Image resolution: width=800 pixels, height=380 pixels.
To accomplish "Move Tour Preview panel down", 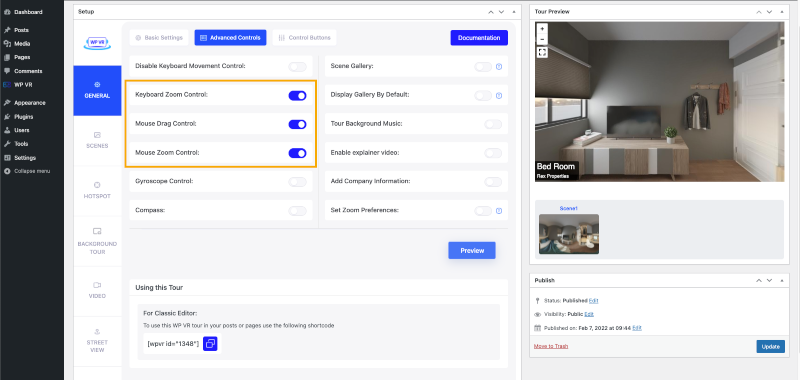I will 769,11.
